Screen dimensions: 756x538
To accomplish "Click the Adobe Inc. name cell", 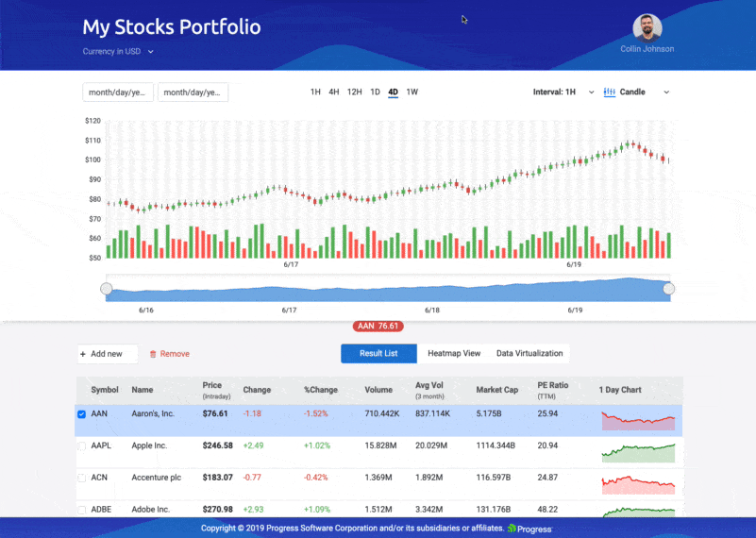I will (x=150, y=510).
